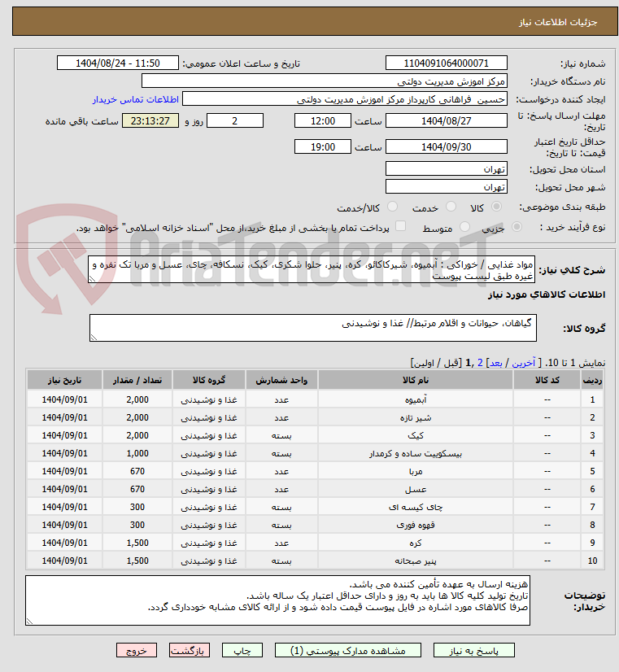Click the آخرین last page link
This screenshot has width=619, height=672.
click(524, 363)
